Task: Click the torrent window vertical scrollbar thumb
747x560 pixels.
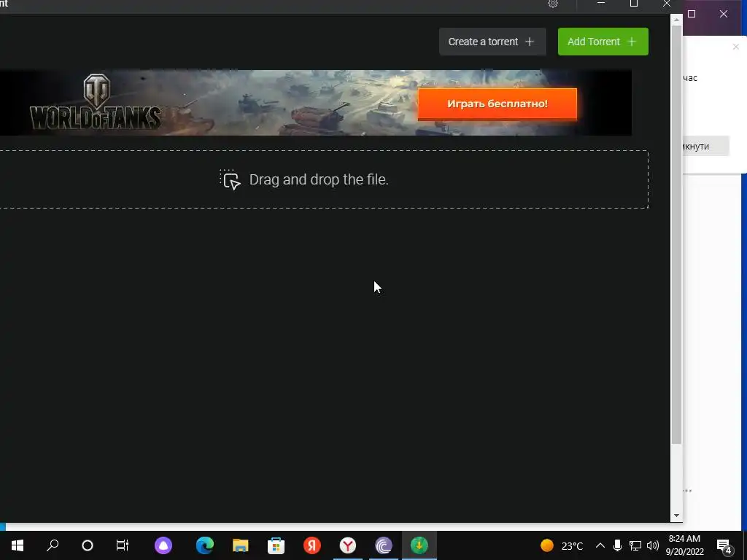Action: 676,234
